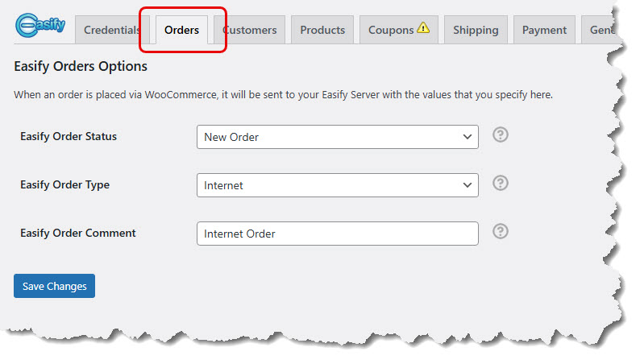Go to the Payment tab
Viewport: 640px width, 364px height.
[x=544, y=30]
